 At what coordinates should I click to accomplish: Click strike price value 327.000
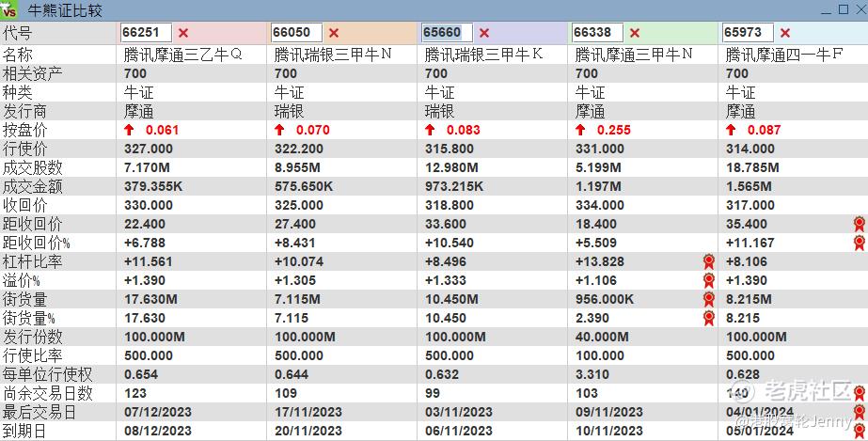[149, 149]
